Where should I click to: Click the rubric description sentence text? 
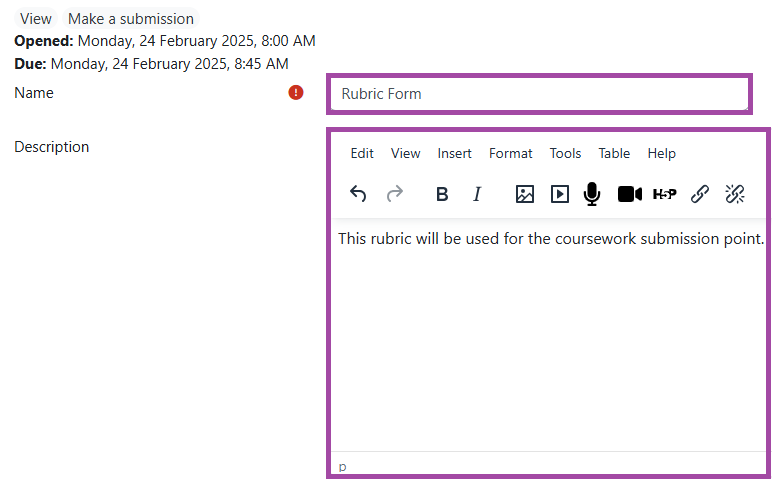(551, 239)
